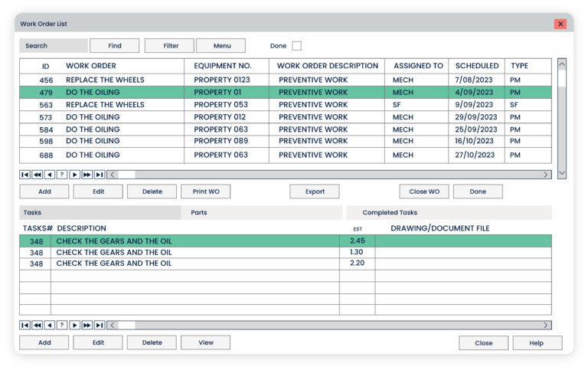The width and height of the screenshot is (588, 370).
Task: Click the Search input field
Action: [x=54, y=46]
